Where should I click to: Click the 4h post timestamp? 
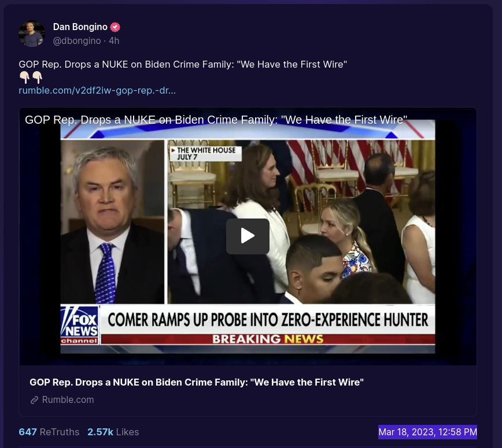point(114,41)
